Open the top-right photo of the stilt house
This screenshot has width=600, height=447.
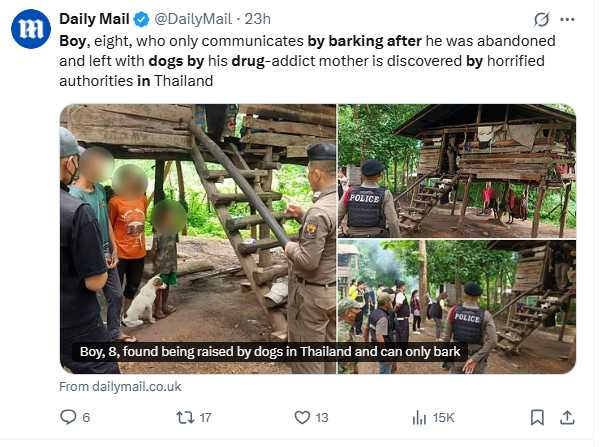click(456, 170)
